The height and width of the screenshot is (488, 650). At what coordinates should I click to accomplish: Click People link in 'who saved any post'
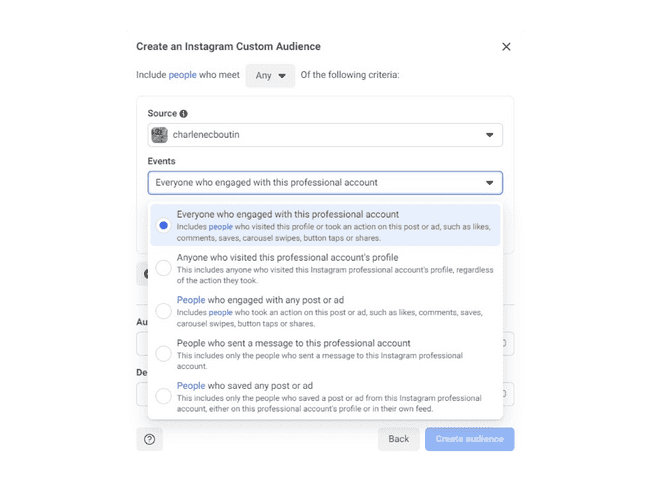(191, 386)
